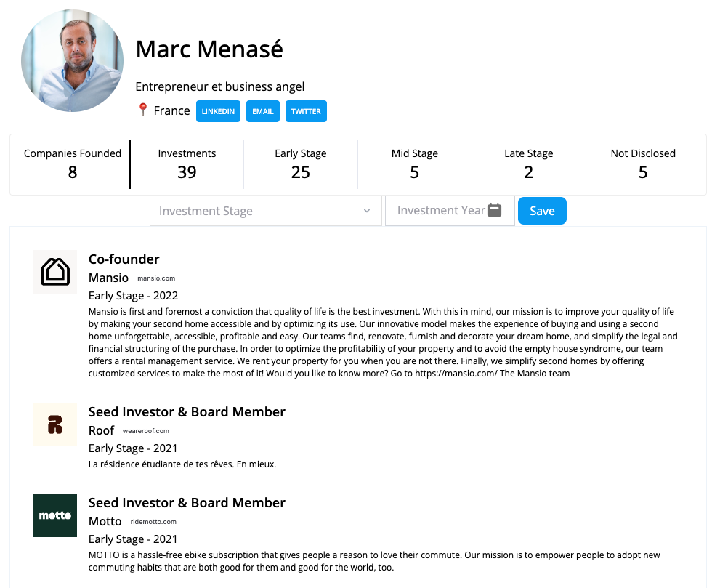This screenshot has width=712, height=588.
Task: Visit the ridemotto.com link
Action: (x=153, y=522)
